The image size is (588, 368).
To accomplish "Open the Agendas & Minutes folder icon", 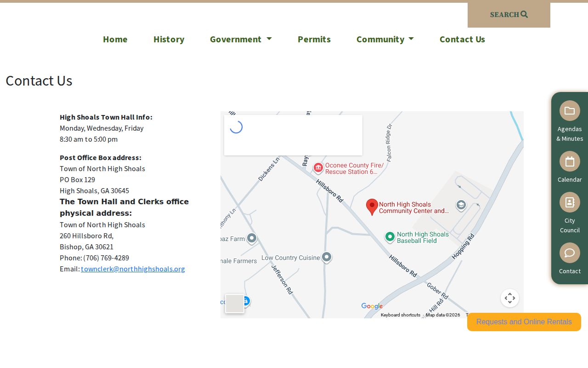I will (570, 110).
